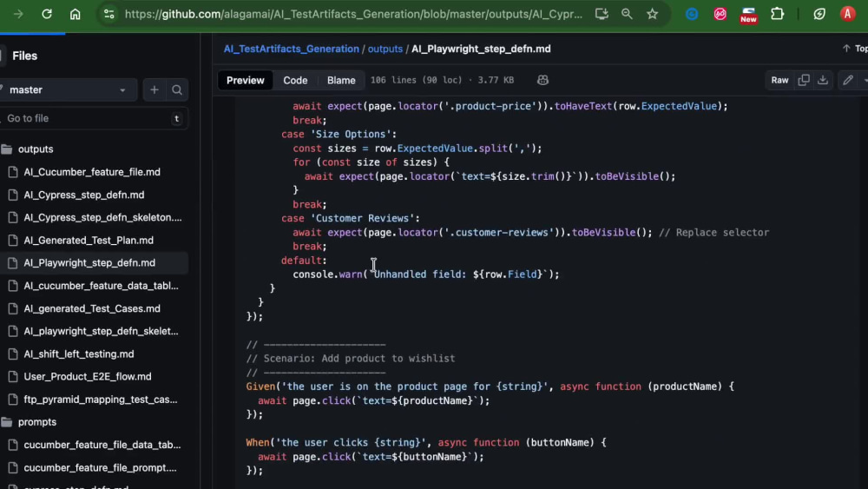The image size is (868, 489).
Task: Open AI_cucumber_feature_data_tabl file
Action: [101, 285]
